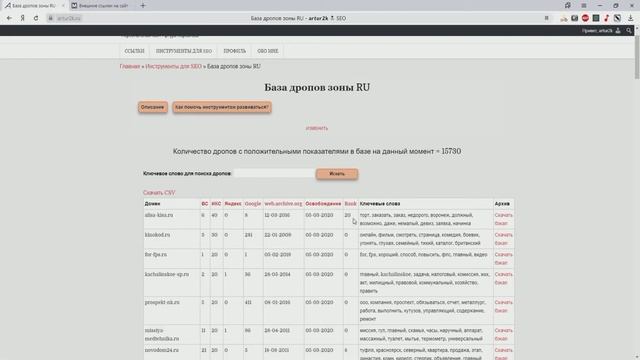Click the browser address bar URL

click(x=69, y=18)
